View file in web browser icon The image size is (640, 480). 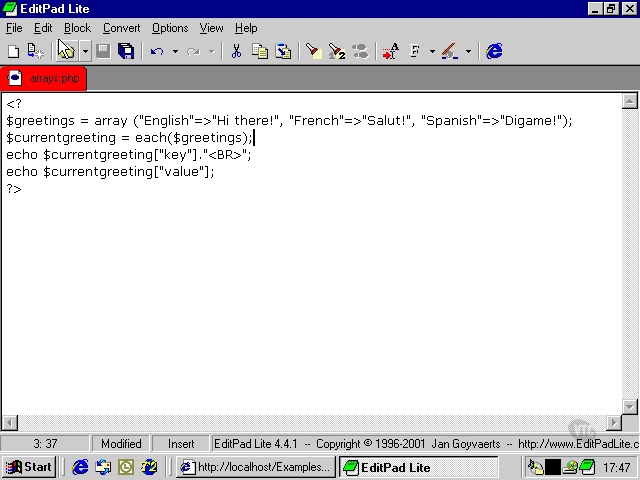(494, 51)
